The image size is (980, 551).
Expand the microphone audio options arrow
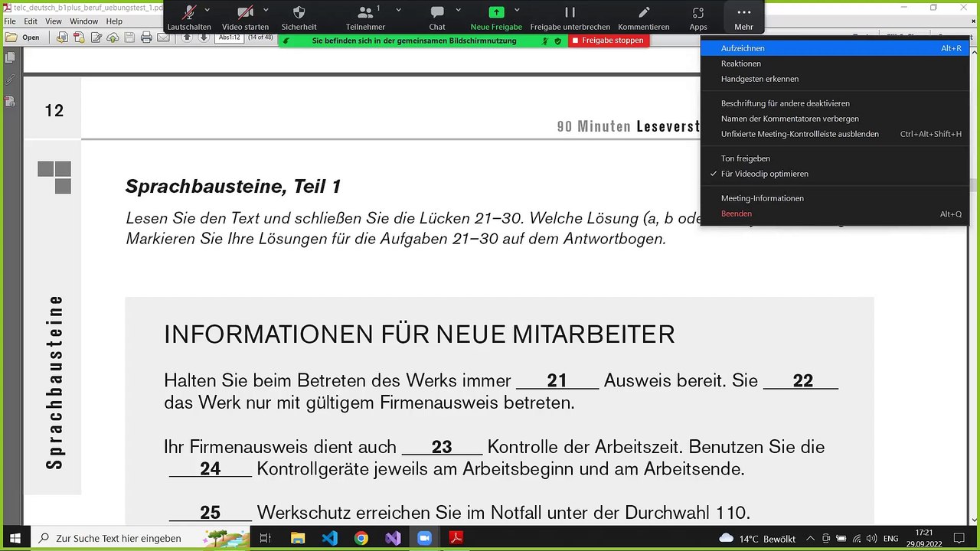coord(209,10)
